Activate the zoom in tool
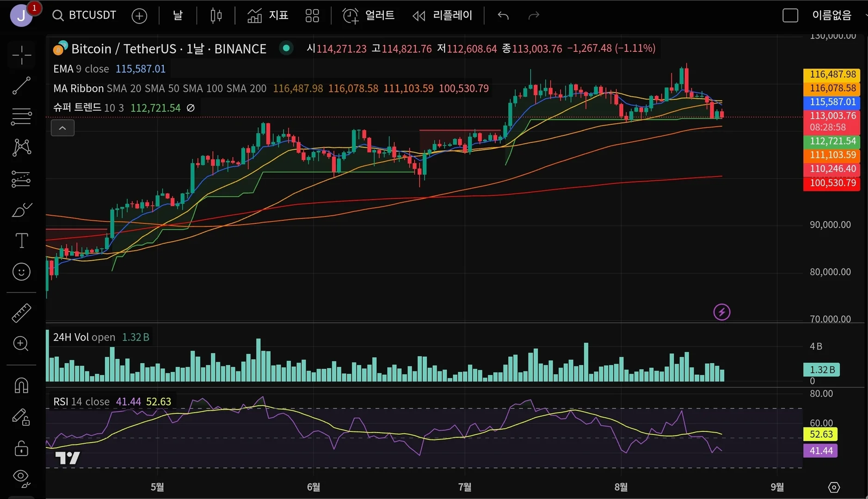This screenshot has width=868, height=499. [21, 343]
